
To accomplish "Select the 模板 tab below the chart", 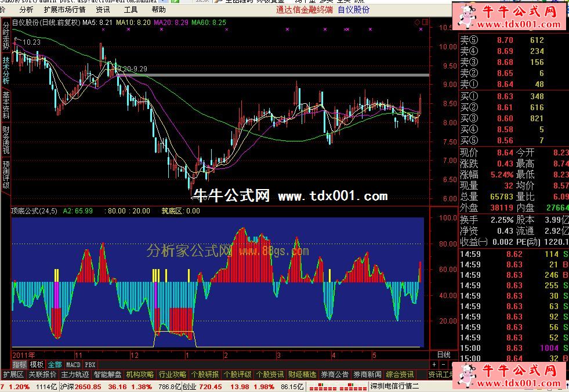I will (37, 364).
